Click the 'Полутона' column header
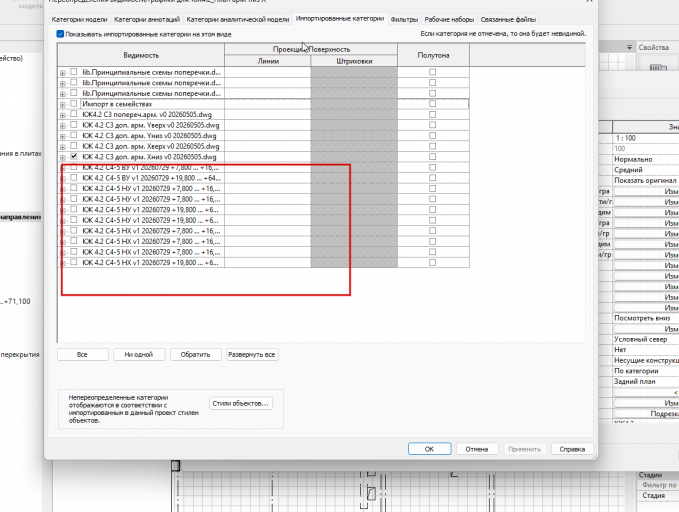 (433, 55)
